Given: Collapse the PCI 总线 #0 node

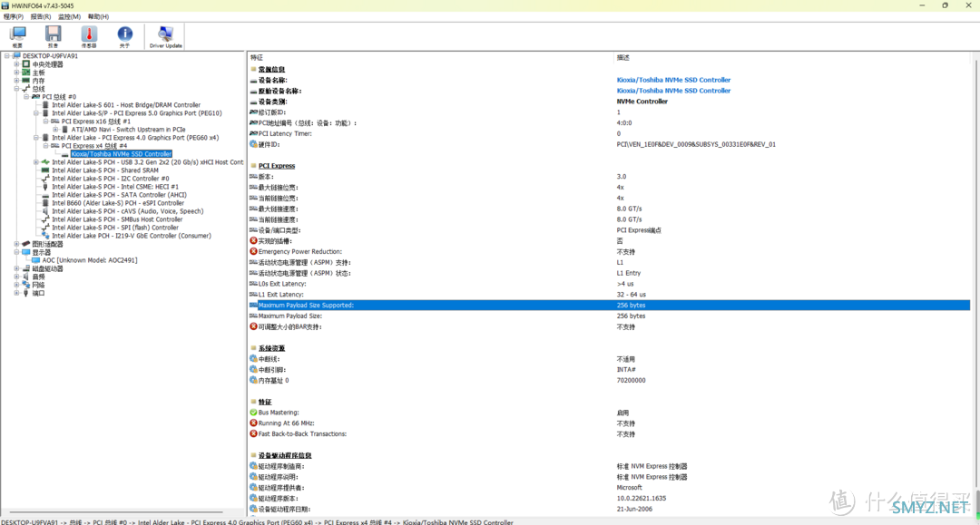Looking at the screenshot, I should [26, 97].
